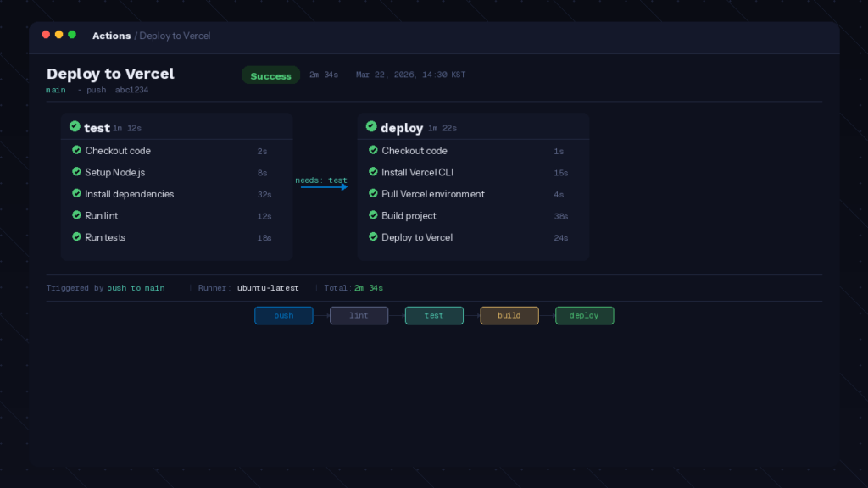
Task: Click the check icon beside Checkout code in deploy job
Action: click(373, 150)
